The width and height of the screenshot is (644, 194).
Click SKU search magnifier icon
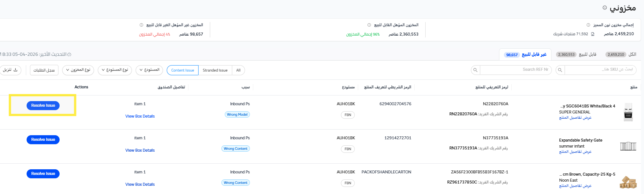(x=560, y=70)
